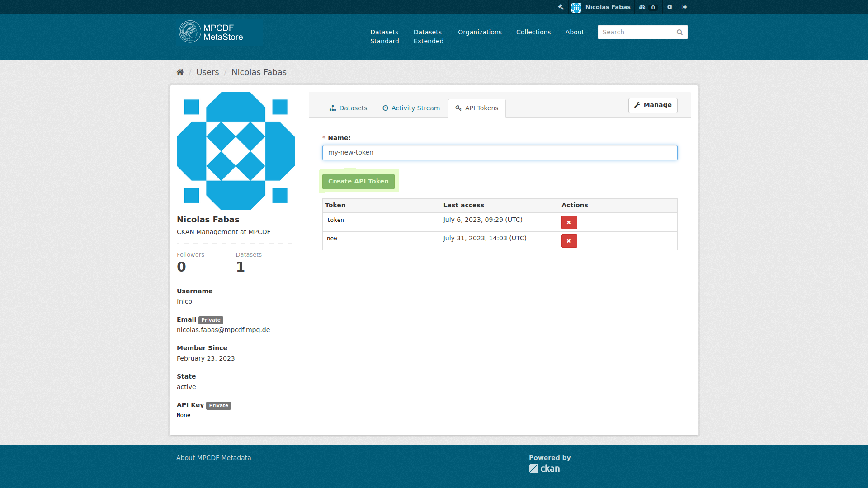This screenshot has width=868, height=488.
Task: Click the API Key value 'None'
Action: (184, 415)
